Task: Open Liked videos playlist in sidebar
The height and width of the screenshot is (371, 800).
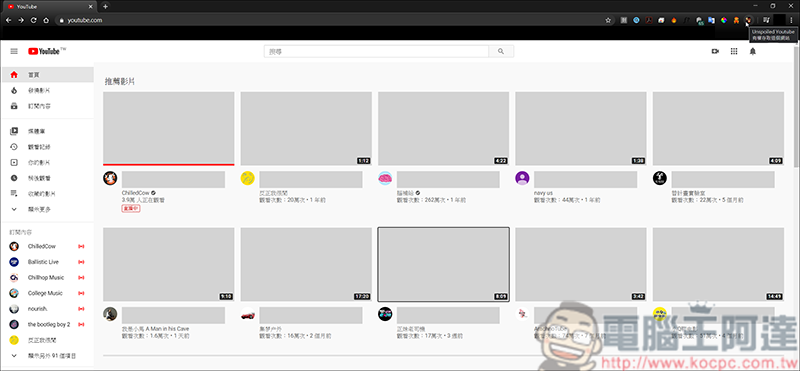Action: (x=47, y=193)
